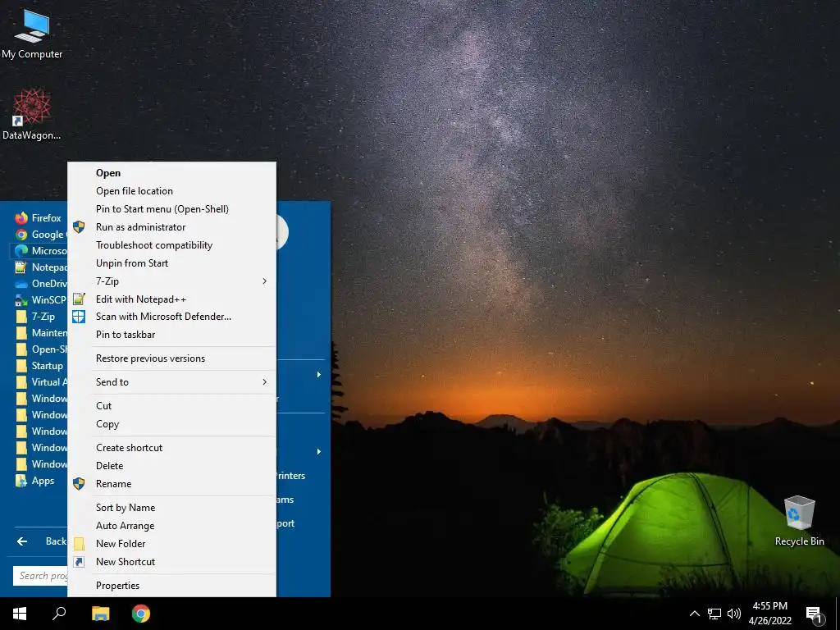Open taskbar search magnifier

59,614
